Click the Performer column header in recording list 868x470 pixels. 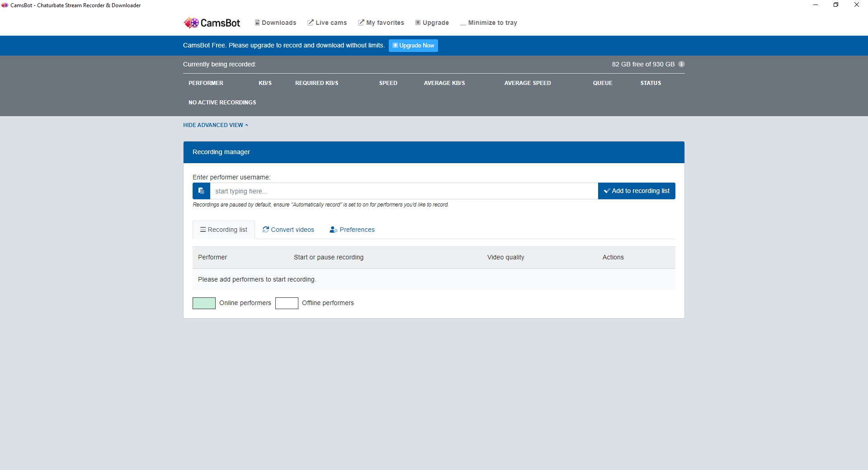coord(212,257)
